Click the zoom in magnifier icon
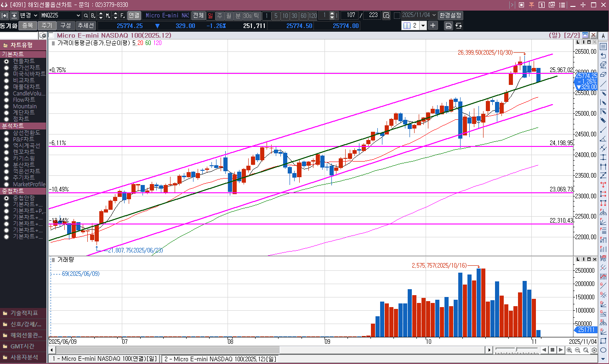This screenshot has width=609, height=364. click(x=569, y=350)
